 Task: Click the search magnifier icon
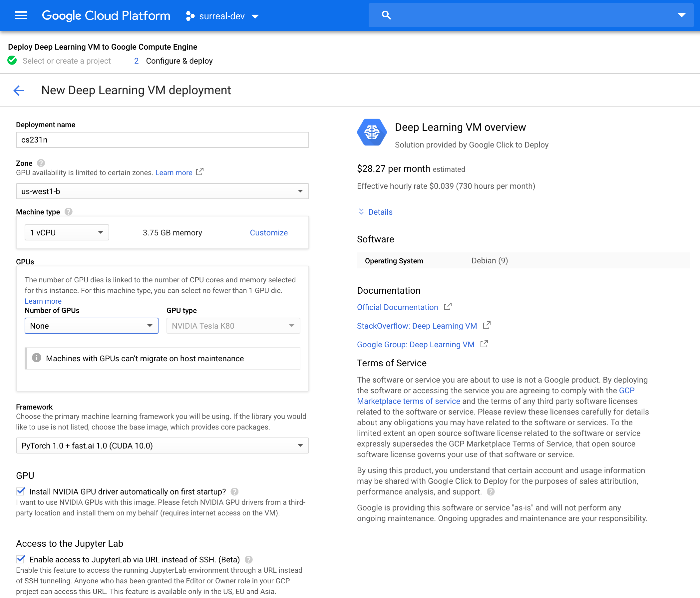coord(386,15)
